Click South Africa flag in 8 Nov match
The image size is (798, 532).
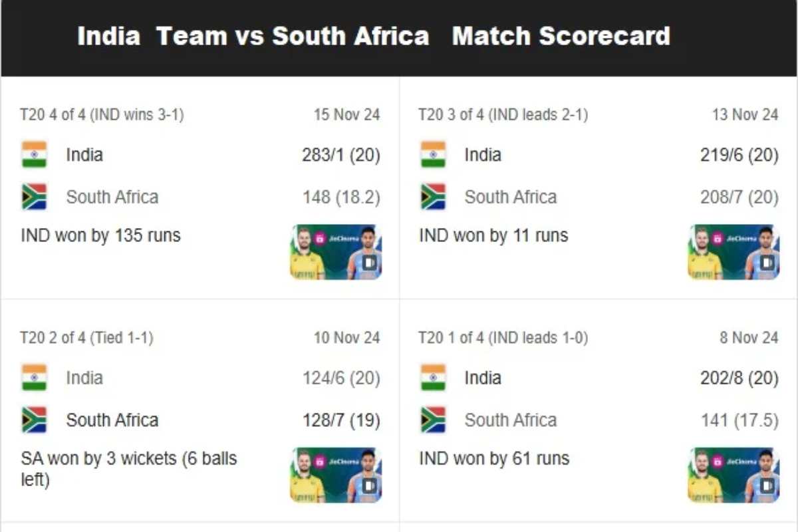(x=433, y=420)
